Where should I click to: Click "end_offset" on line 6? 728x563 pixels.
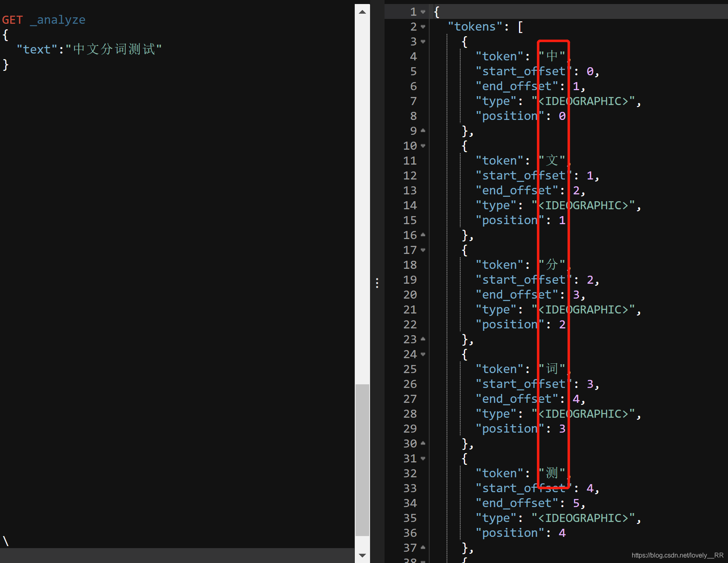click(517, 87)
